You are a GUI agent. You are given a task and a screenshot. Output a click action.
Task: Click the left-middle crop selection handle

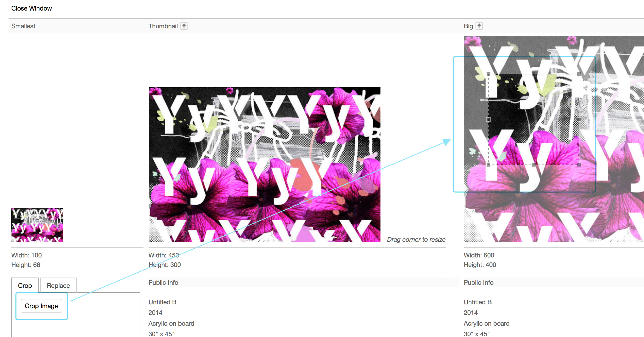488,119
